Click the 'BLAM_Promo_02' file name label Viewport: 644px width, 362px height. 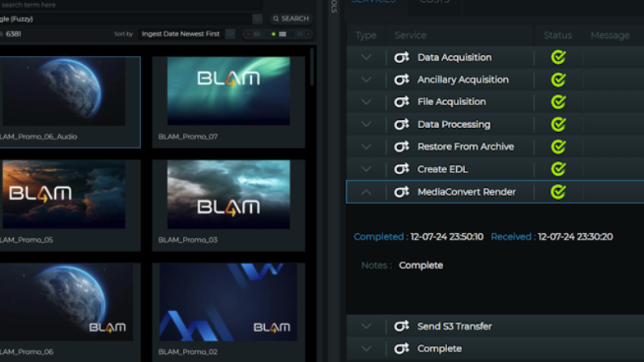click(188, 351)
